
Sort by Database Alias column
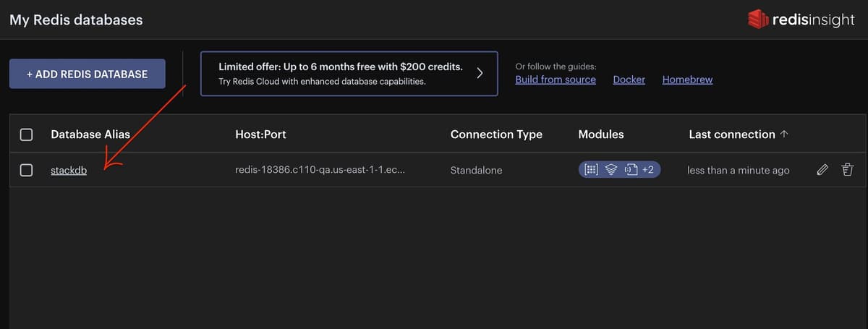point(90,134)
